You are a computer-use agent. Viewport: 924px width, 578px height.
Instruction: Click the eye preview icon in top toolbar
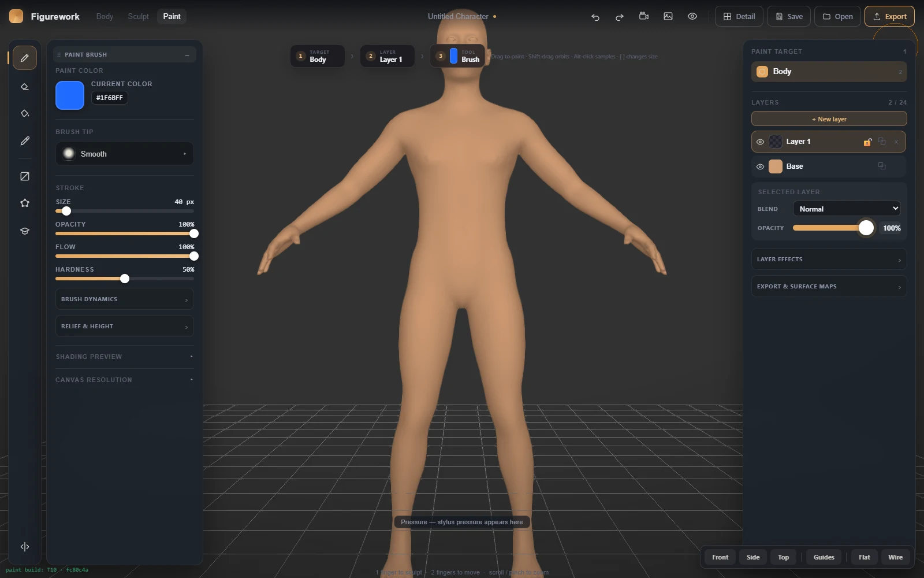692,16
